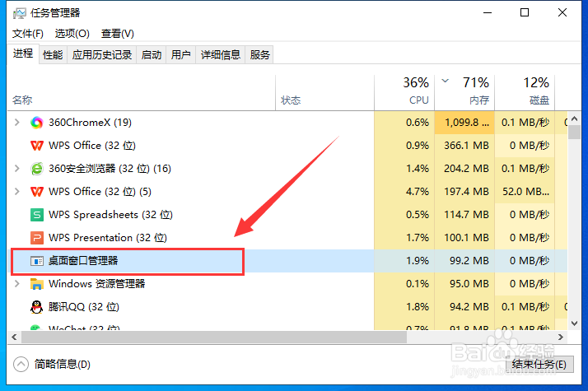Sort by the 71% 内存 column header
This screenshot has height=391, width=588.
coord(464,93)
